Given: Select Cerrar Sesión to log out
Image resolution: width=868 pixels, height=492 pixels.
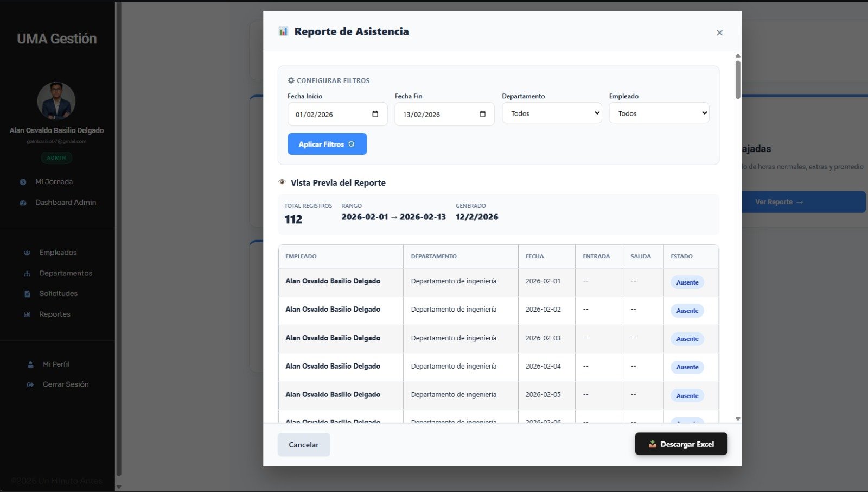Looking at the screenshot, I should point(66,384).
